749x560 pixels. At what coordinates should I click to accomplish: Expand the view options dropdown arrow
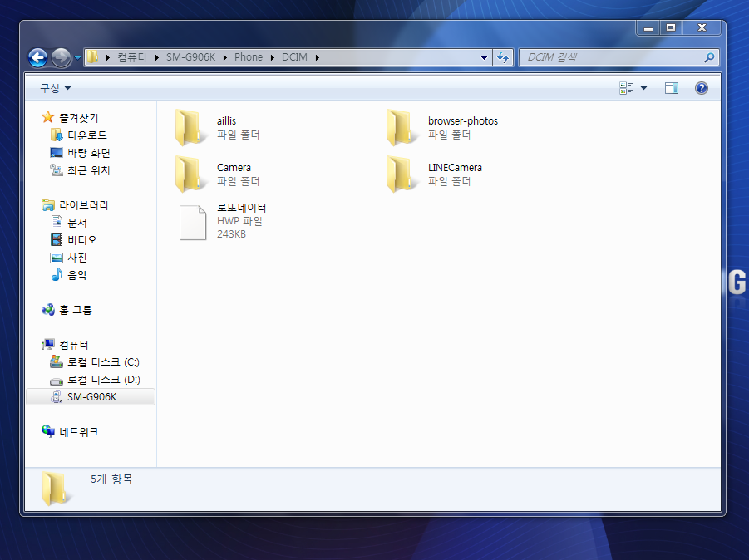point(643,88)
